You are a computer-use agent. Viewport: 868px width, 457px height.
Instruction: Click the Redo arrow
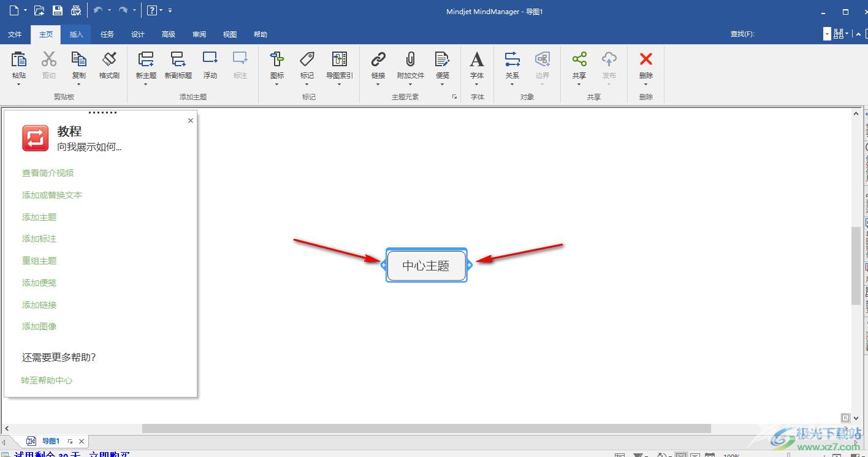click(x=123, y=10)
